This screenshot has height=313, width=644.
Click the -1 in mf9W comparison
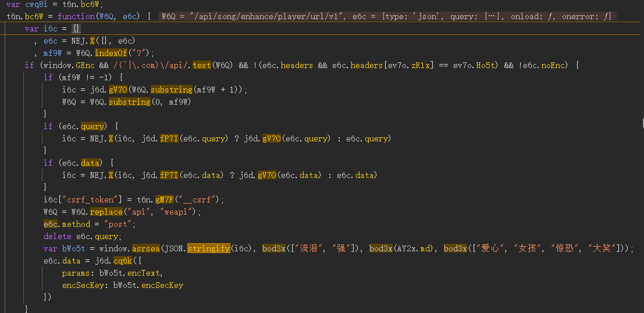coord(104,77)
